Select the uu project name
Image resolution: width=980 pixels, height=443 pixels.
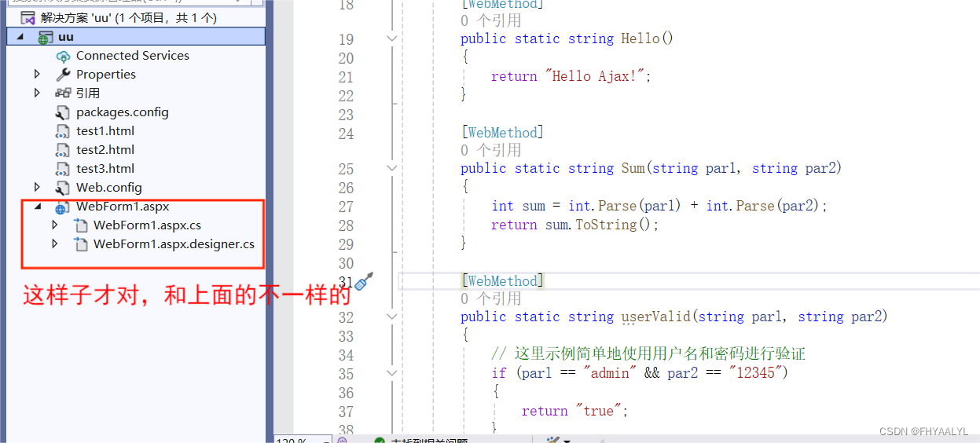(66, 37)
